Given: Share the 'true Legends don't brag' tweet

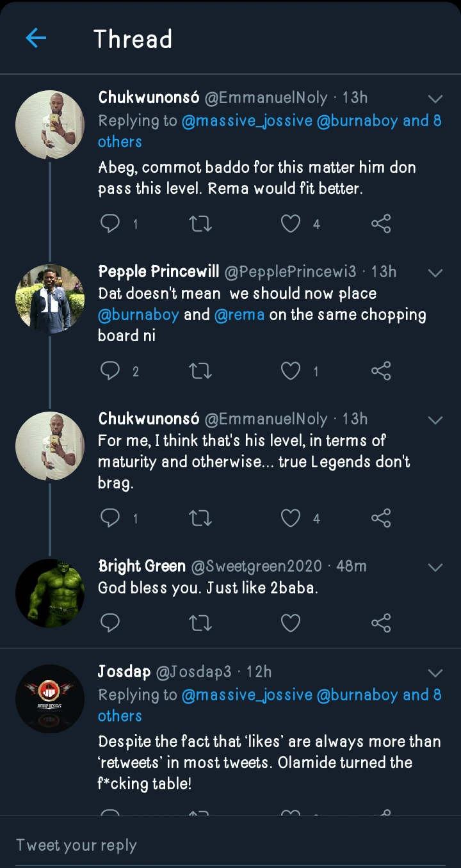Looking at the screenshot, I should coord(381,518).
